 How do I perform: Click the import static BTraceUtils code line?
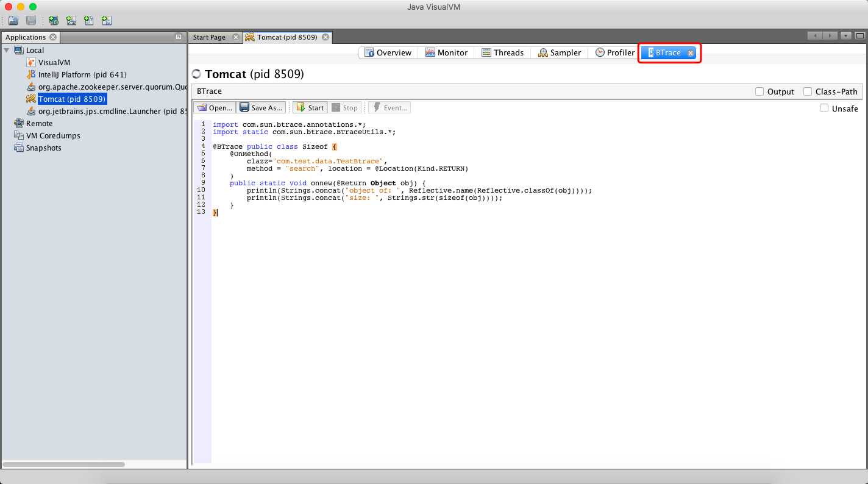304,132
